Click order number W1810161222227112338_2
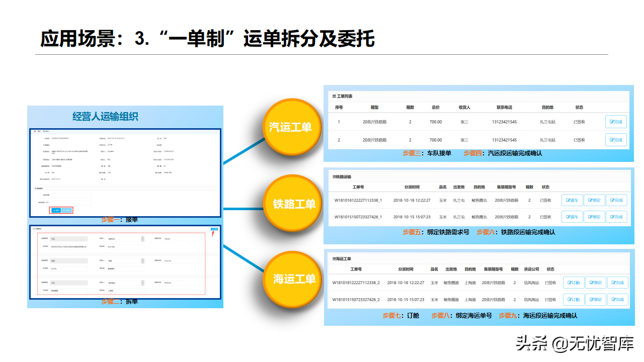Screen dimensions: 644x362 356,283
